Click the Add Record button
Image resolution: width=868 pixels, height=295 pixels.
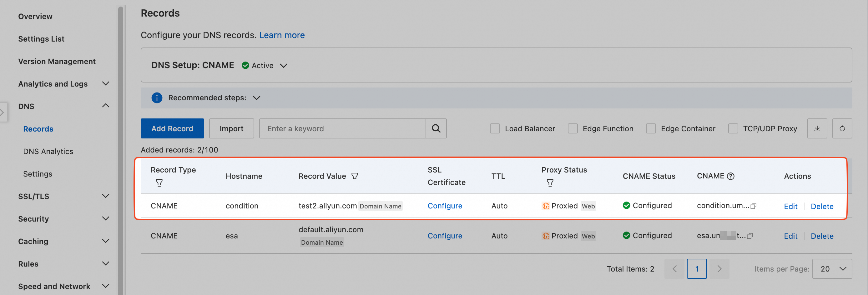[172, 128]
